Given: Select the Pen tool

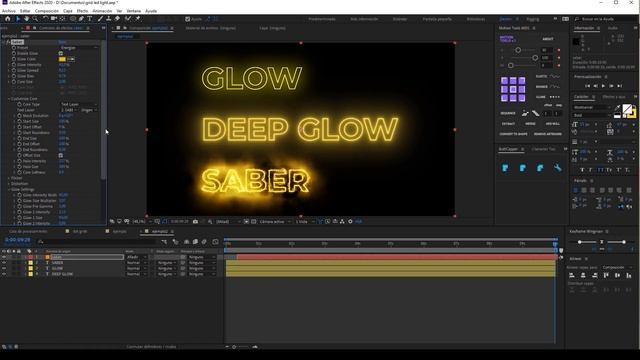Looking at the screenshot, I should 81,19.
